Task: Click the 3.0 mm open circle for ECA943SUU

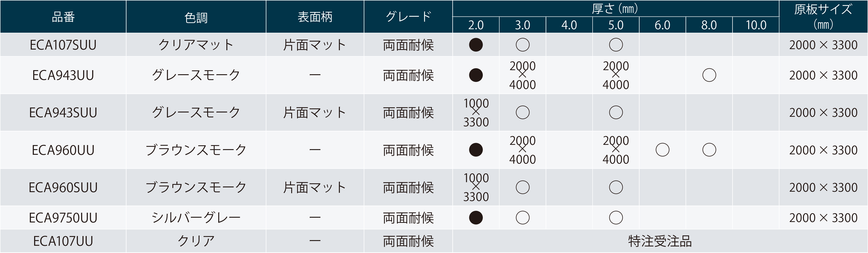Action: tap(523, 112)
